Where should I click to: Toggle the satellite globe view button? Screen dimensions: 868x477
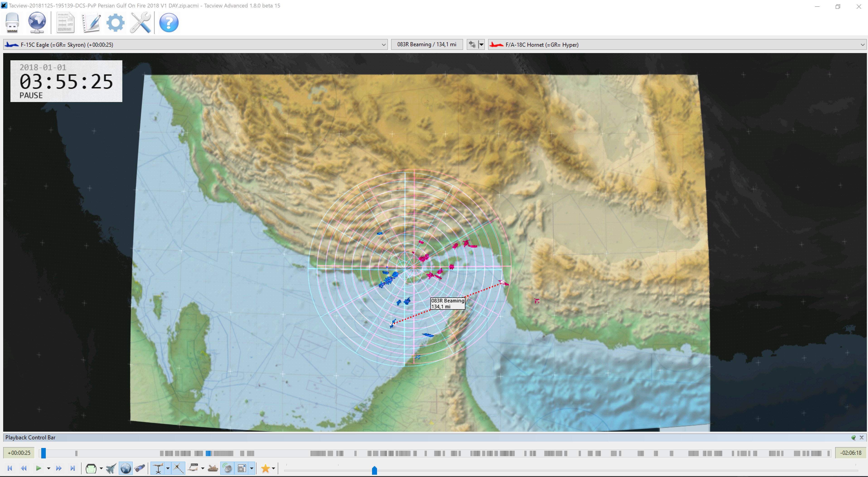point(126,468)
